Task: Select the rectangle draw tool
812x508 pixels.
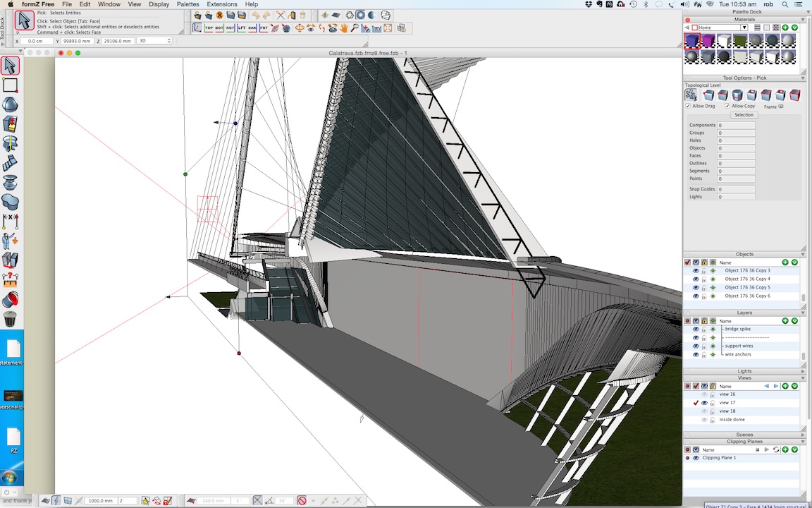Action: pyautogui.click(x=10, y=85)
